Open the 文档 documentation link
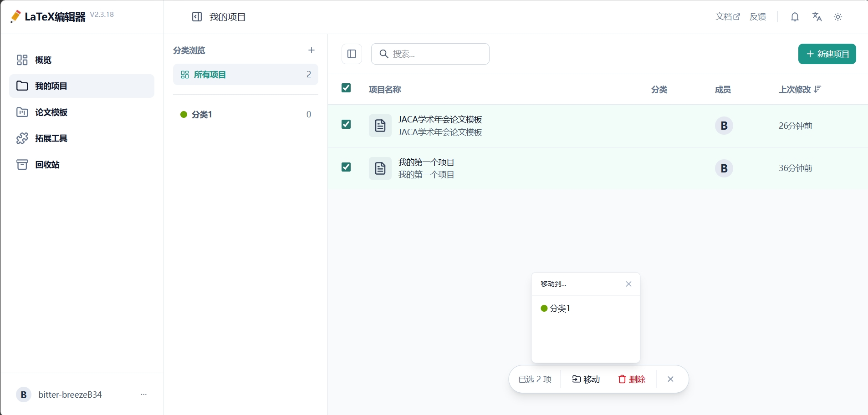This screenshot has height=415, width=868. [x=728, y=17]
